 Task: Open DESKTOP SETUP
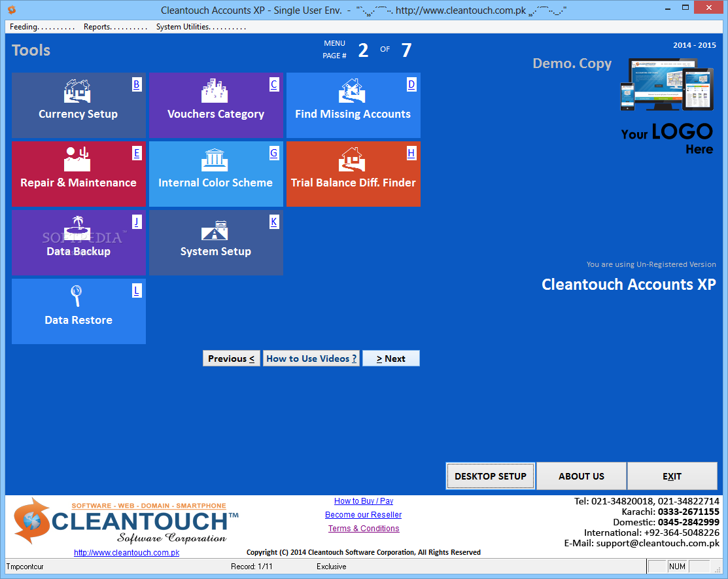click(x=491, y=476)
